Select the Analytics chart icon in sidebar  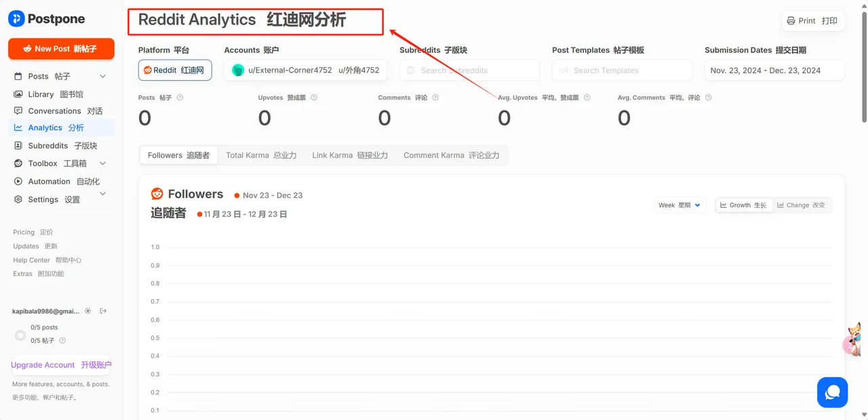pyautogui.click(x=18, y=128)
